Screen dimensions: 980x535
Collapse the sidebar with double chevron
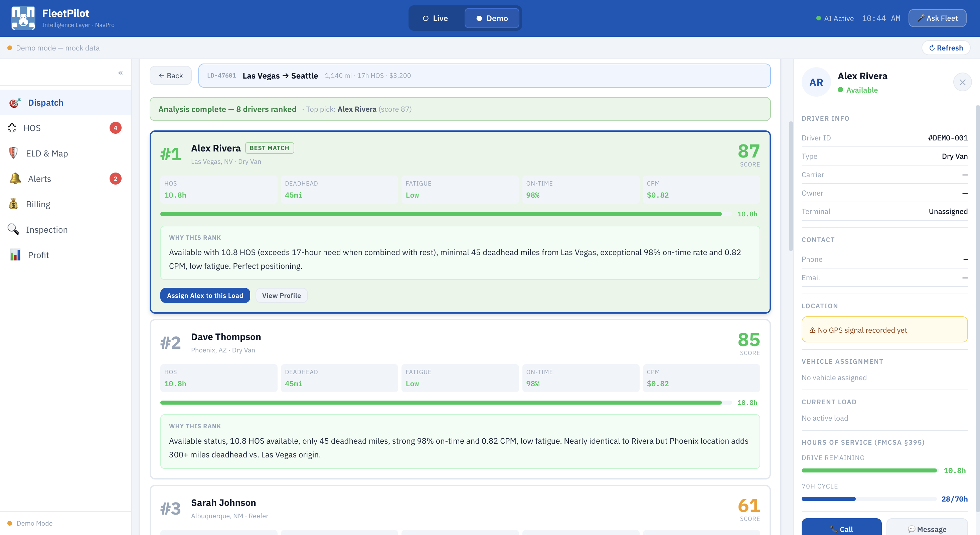point(120,73)
